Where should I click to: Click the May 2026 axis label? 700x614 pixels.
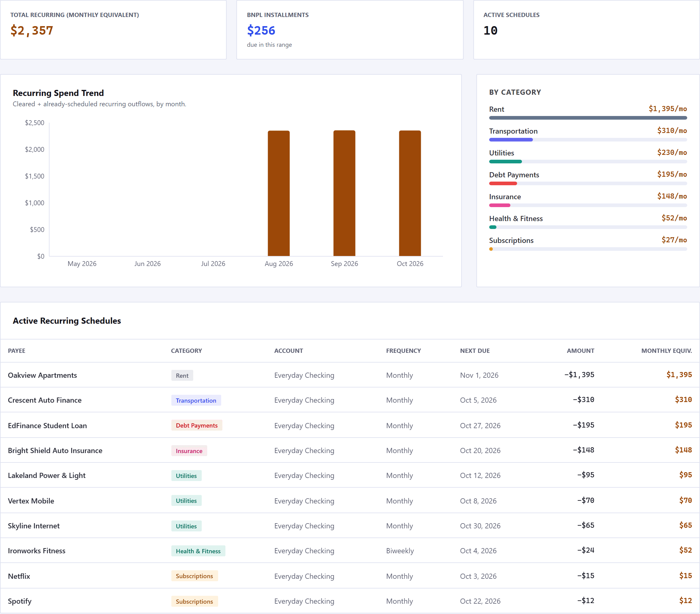pos(82,264)
